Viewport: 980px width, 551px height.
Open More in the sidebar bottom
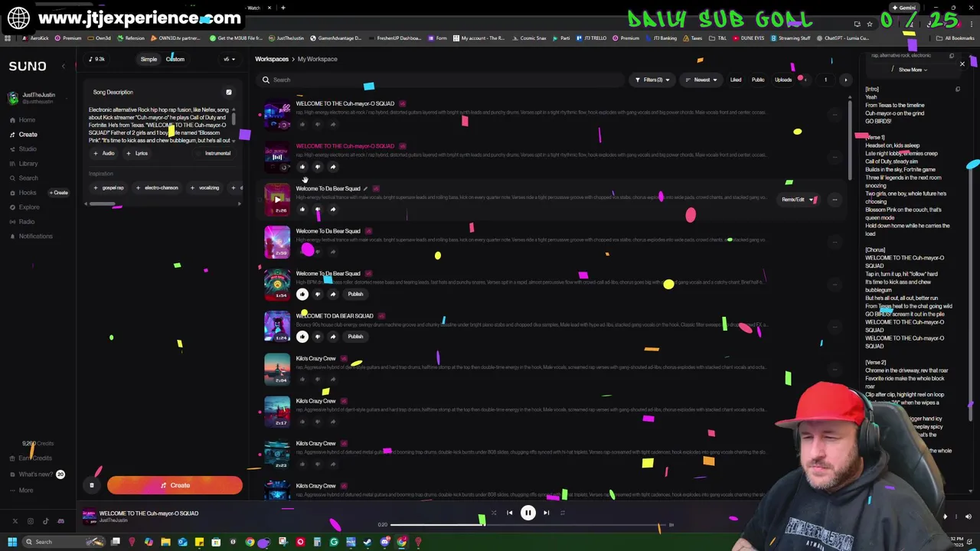point(25,491)
